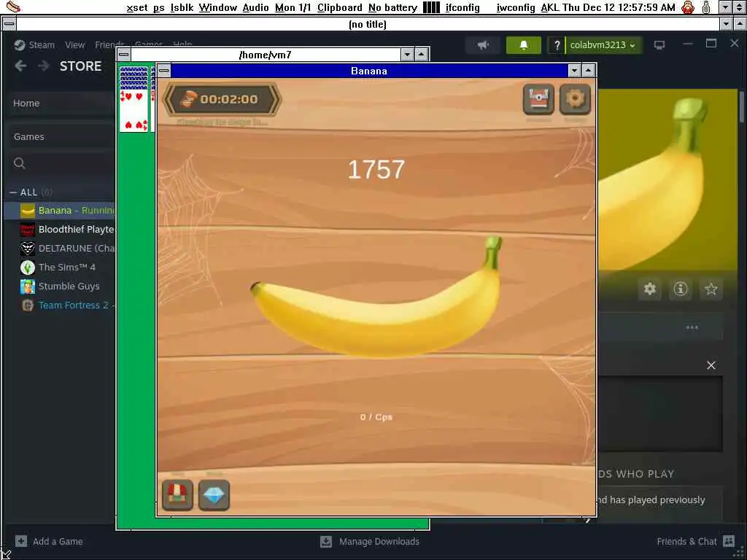Dismiss the panel with the X icon

pyautogui.click(x=711, y=365)
